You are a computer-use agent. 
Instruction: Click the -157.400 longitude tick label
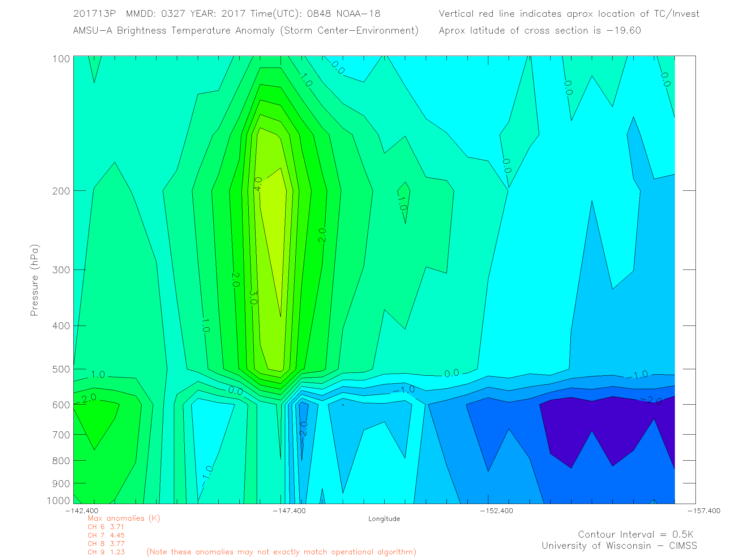tap(703, 511)
